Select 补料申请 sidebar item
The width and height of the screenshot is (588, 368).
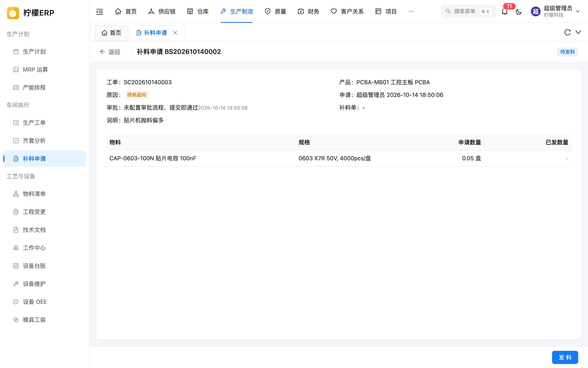coord(45,159)
